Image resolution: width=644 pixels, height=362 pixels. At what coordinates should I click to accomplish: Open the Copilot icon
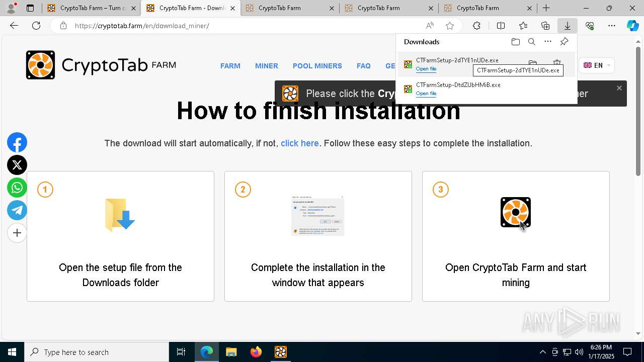(x=632, y=26)
